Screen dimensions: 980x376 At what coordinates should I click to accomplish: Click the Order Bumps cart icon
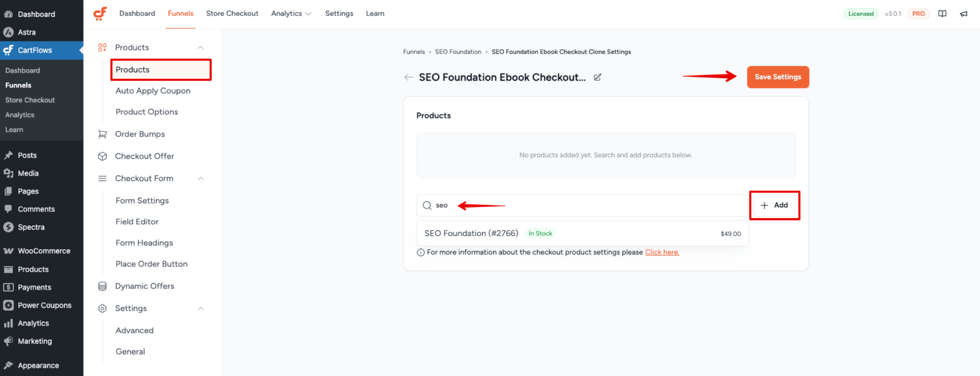(103, 134)
